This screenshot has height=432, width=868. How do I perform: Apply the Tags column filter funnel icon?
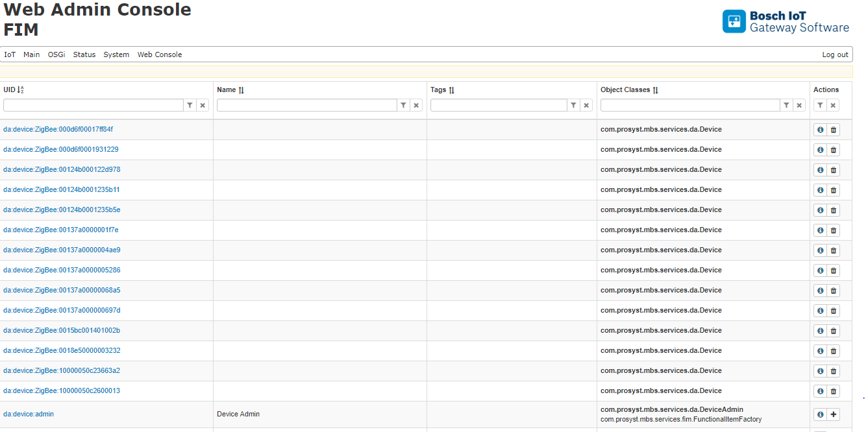pyautogui.click(x=573, y=105)
